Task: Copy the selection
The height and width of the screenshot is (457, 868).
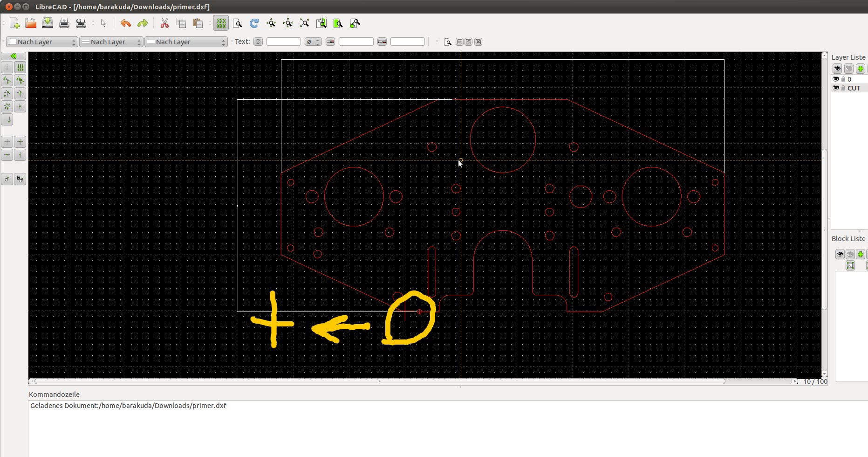Action: click(181, 23)
